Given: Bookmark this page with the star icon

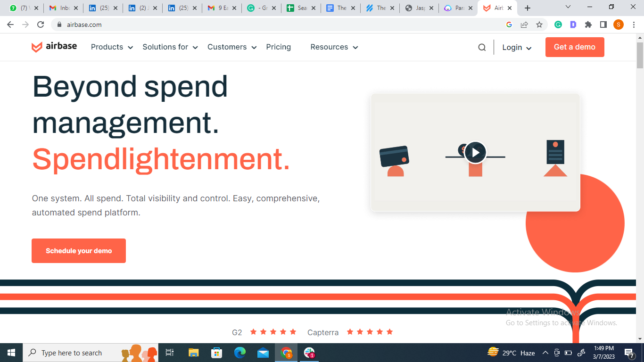Looking at the screenshot, I should point(539,25).
